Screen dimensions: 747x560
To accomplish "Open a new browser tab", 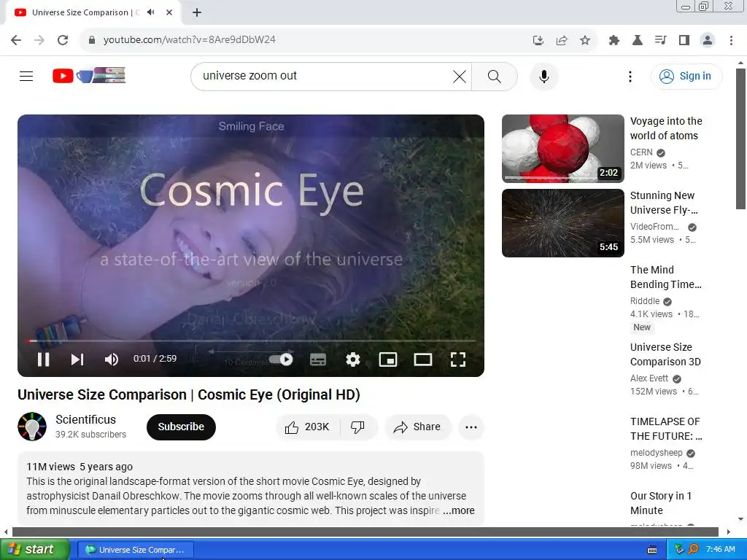I will (x=197, y=12).
